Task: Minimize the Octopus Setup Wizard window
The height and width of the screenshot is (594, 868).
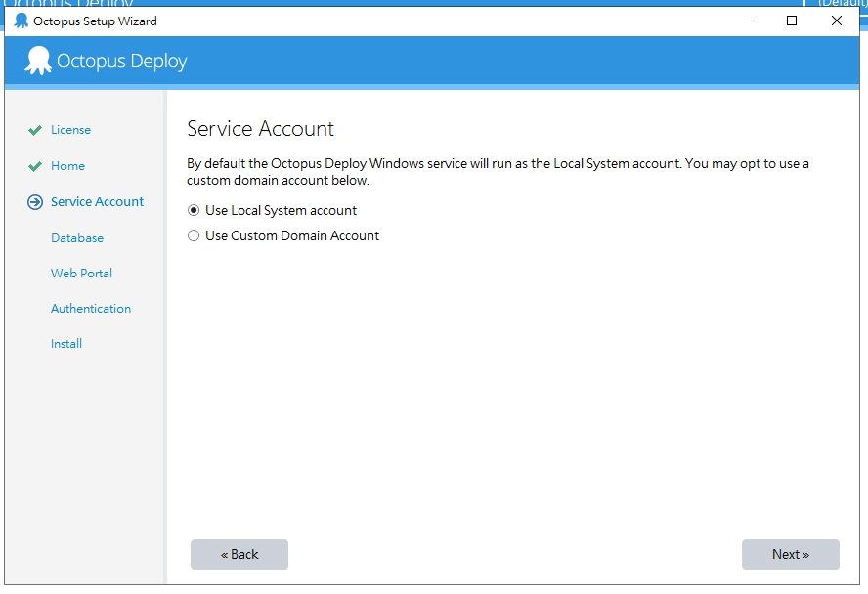Action: 748,21
